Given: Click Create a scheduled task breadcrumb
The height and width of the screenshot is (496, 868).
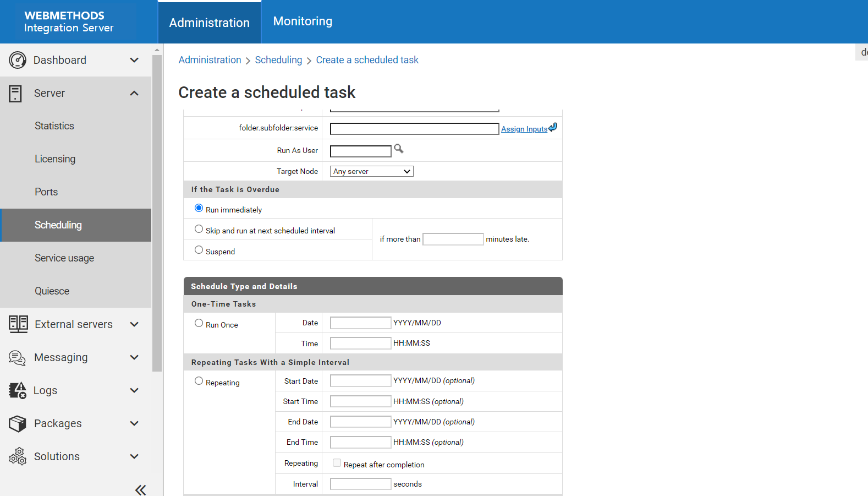Looking at the screenshot, I should (367, 60).
